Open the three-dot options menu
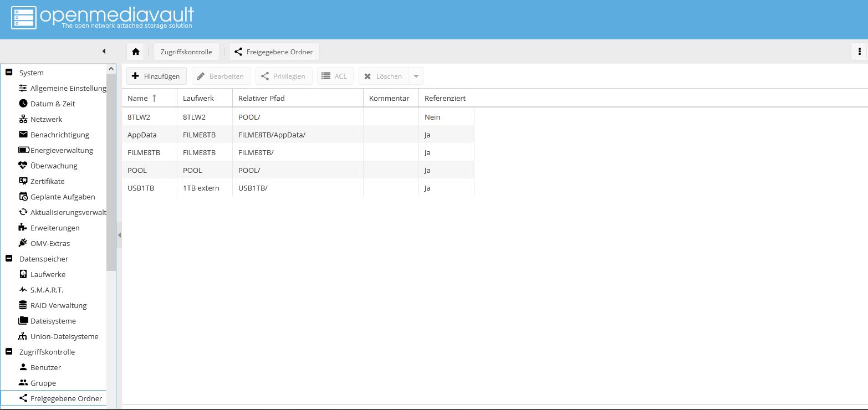 (859, 52)
